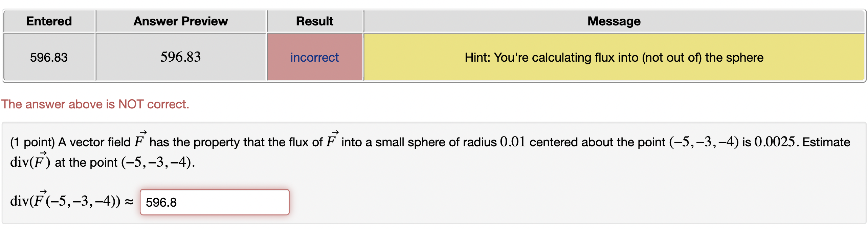
Task: Click the "Entered" column header
Action: coord(49,21)
